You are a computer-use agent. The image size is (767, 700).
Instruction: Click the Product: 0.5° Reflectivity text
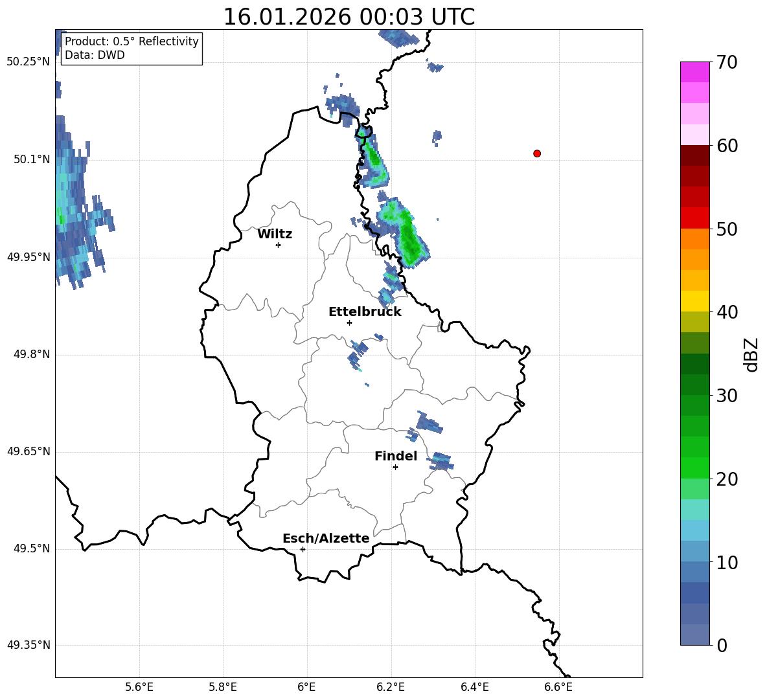coord(132,41)
